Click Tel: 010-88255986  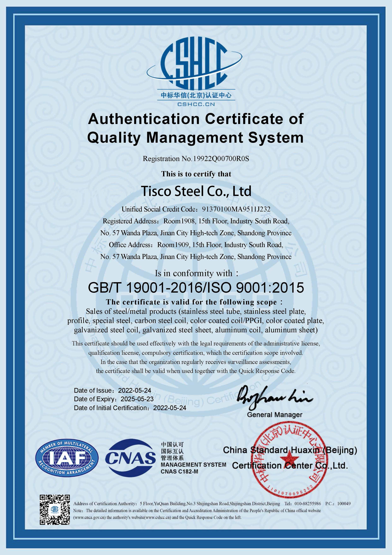(303, 504)
